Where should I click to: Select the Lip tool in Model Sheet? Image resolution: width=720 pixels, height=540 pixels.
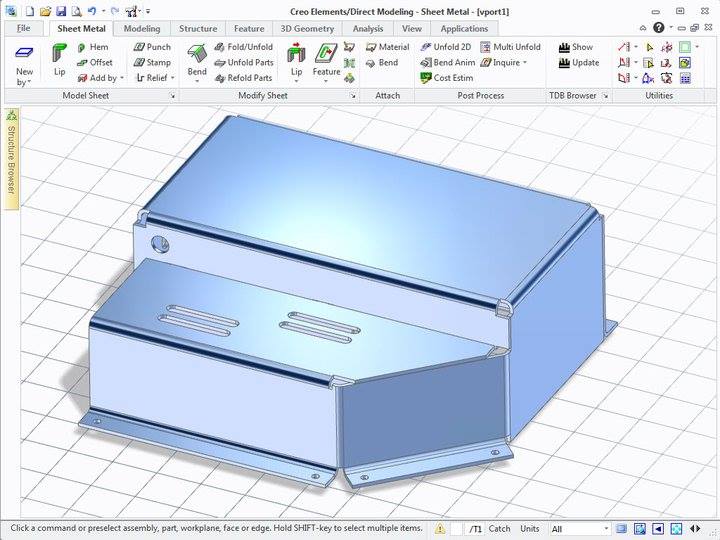coord(59,60)
